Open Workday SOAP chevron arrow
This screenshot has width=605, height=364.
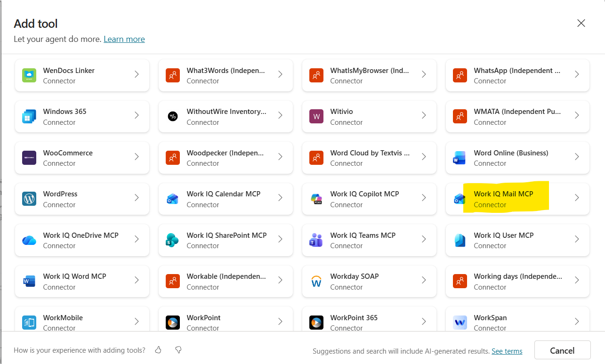coord(424,280)
